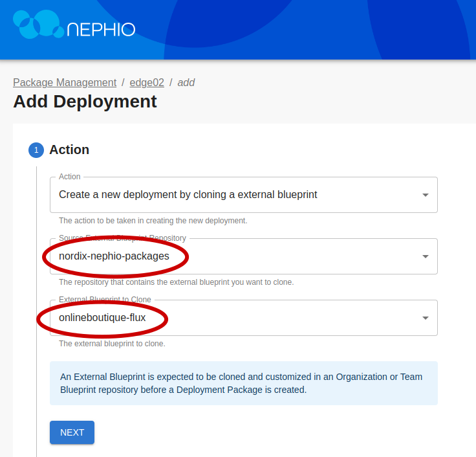Go to Package Management breadcrumb

(65, 83)
